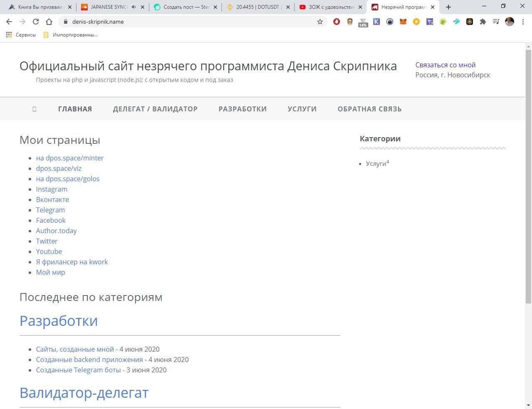Open the Импортированные bookmarks folder
Image resolution: width=532 pixels, height=409 pixels.
(71, 35)
